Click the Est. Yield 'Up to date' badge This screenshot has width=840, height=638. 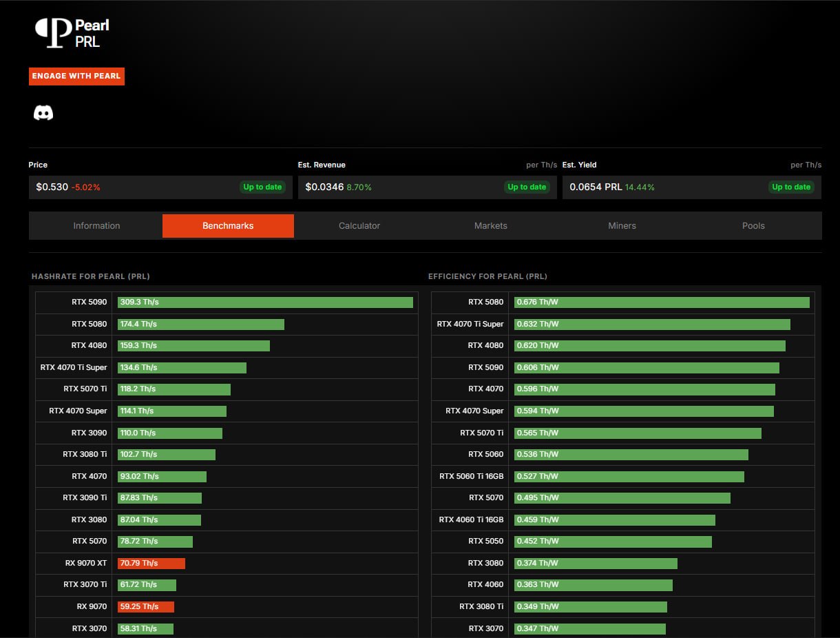(791, 187)
